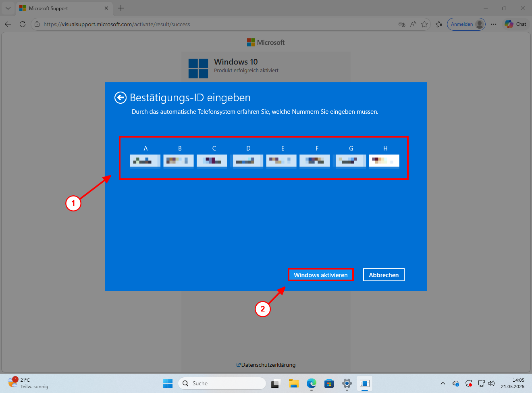Click confirmation ID field C
532x393 pixels.
coord(212,161)
